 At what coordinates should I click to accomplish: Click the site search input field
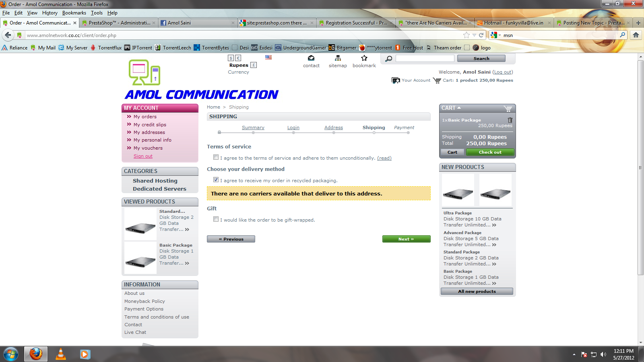point(425,58)
